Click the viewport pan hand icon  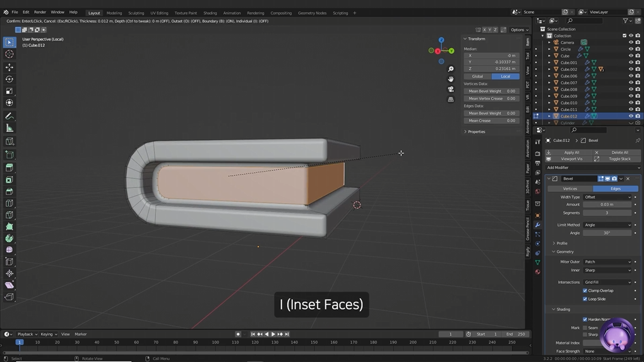pos(451,79)
